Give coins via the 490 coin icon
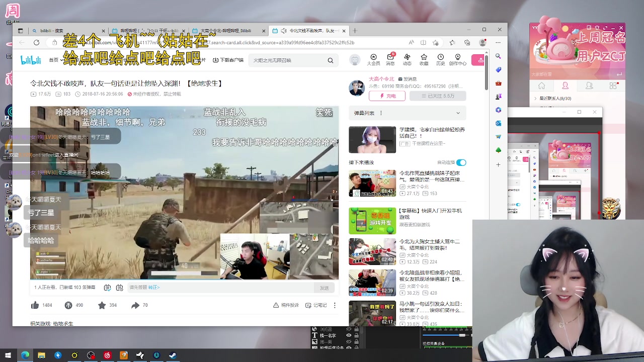The image size is (644, 362). tap(74, 305)
